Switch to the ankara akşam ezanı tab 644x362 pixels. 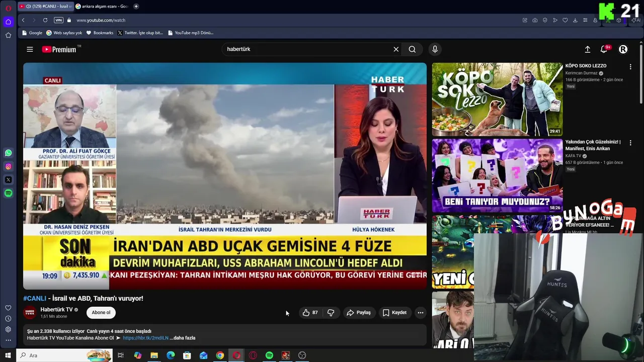click(x=102, y=7)
